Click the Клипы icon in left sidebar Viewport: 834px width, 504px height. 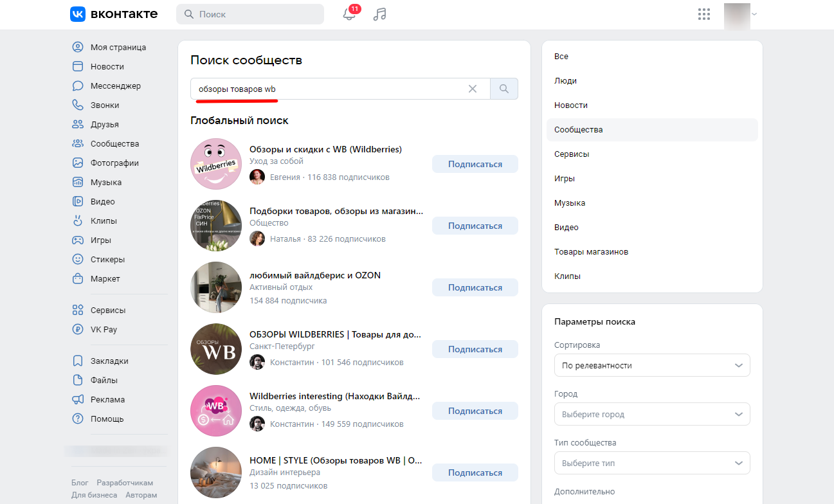coord(78,221)
